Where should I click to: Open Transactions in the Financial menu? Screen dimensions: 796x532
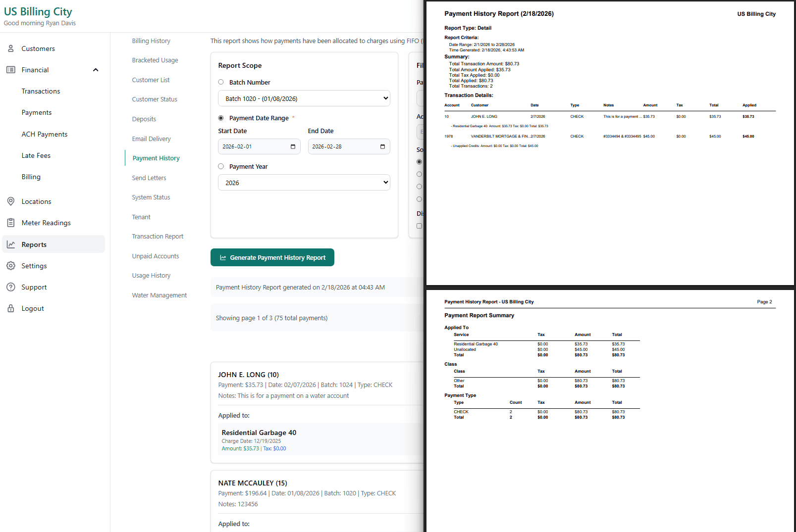click(41, 91)
